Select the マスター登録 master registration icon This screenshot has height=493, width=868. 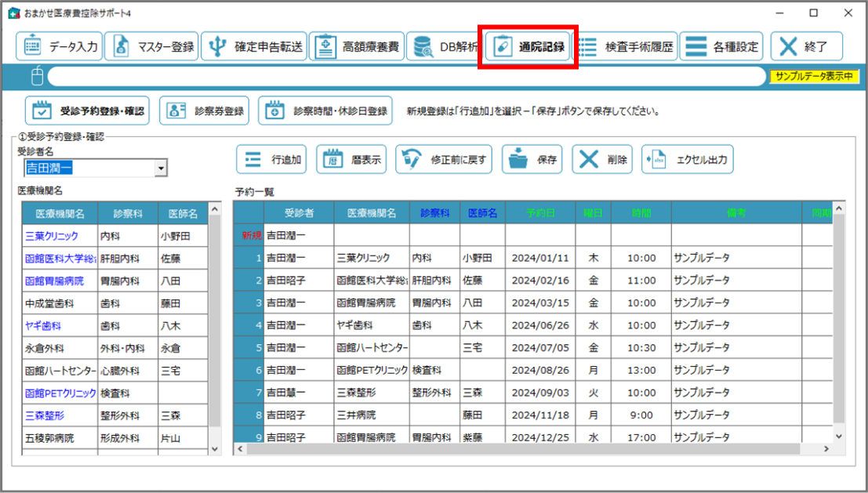tap(151, 45)
